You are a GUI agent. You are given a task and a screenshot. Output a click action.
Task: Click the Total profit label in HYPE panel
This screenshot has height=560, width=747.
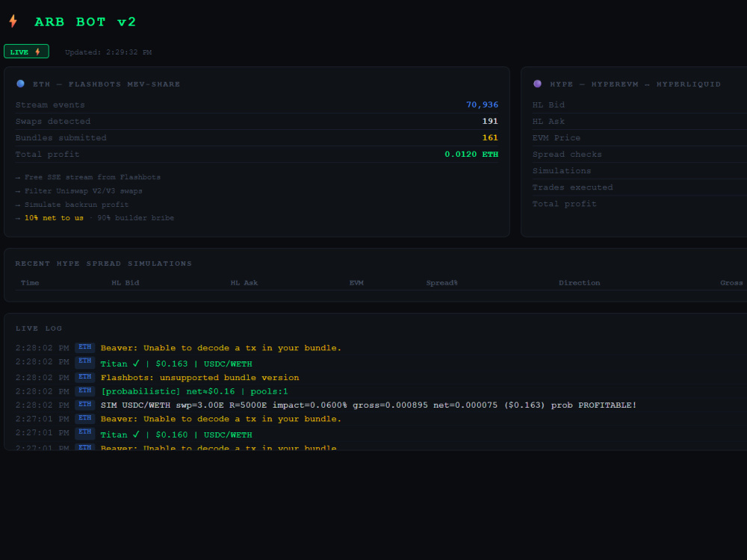point(564,204)
